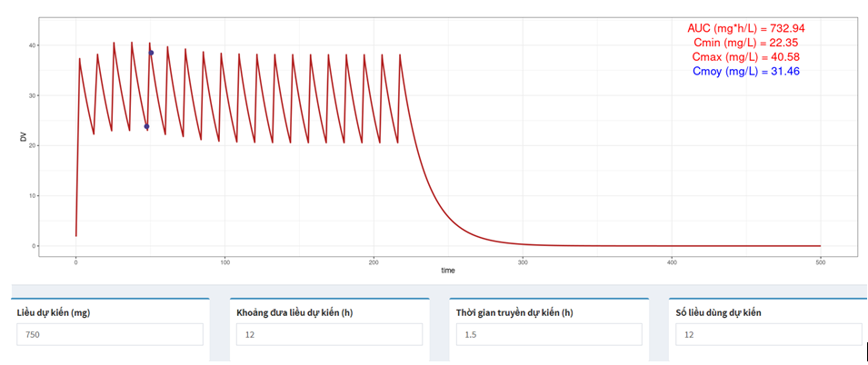The width and height of the screenshot is (868, 365).
Task: Click the "time" x-axis title
Action: [x=448, y=271]
